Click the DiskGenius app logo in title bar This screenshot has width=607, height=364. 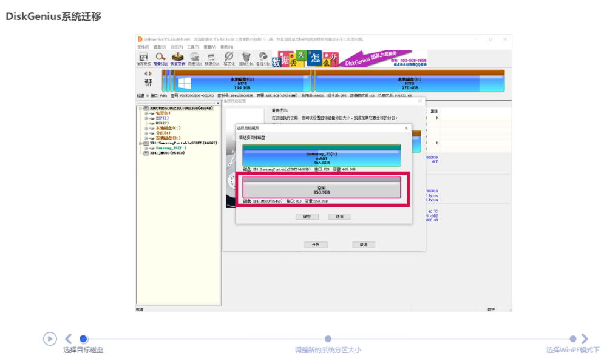[x=140, y=39]
